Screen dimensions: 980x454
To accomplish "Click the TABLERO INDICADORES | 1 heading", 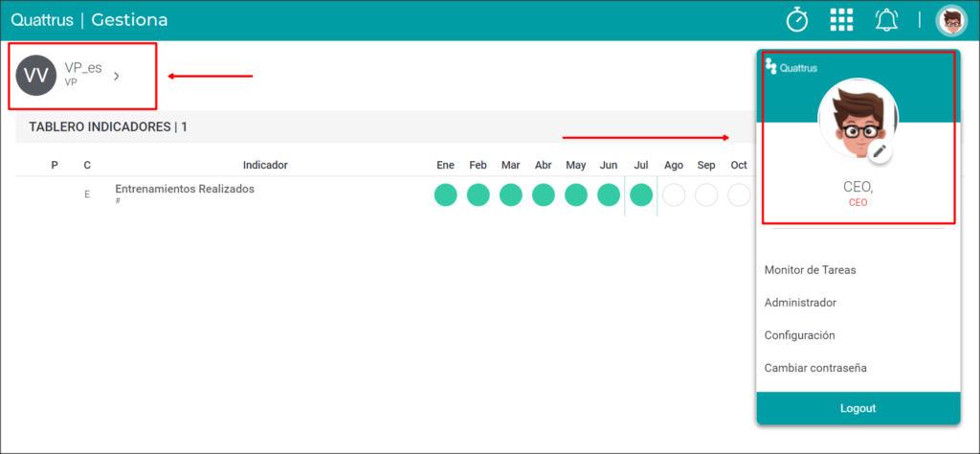I will (x=108, y=127).
